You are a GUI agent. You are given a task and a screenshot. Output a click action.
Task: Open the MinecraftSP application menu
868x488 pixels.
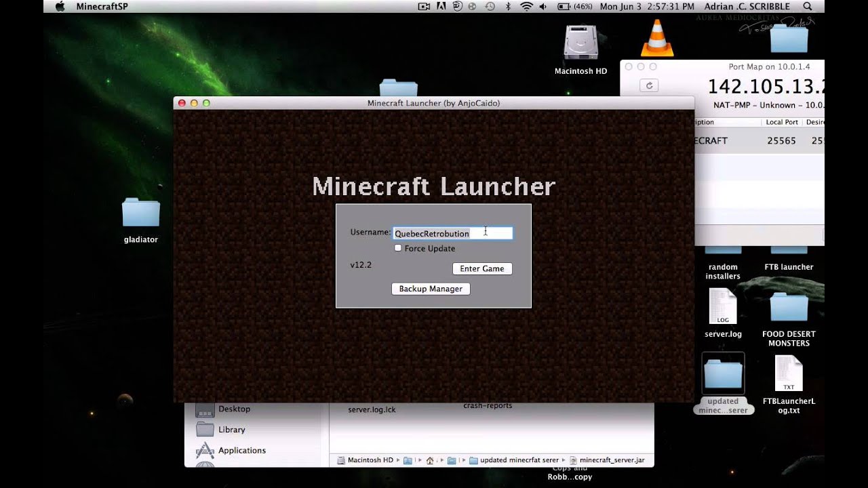(102, 7)
